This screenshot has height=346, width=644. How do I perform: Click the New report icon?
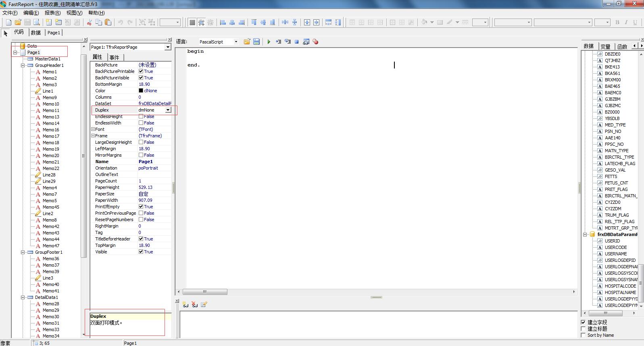pos(8,23)
